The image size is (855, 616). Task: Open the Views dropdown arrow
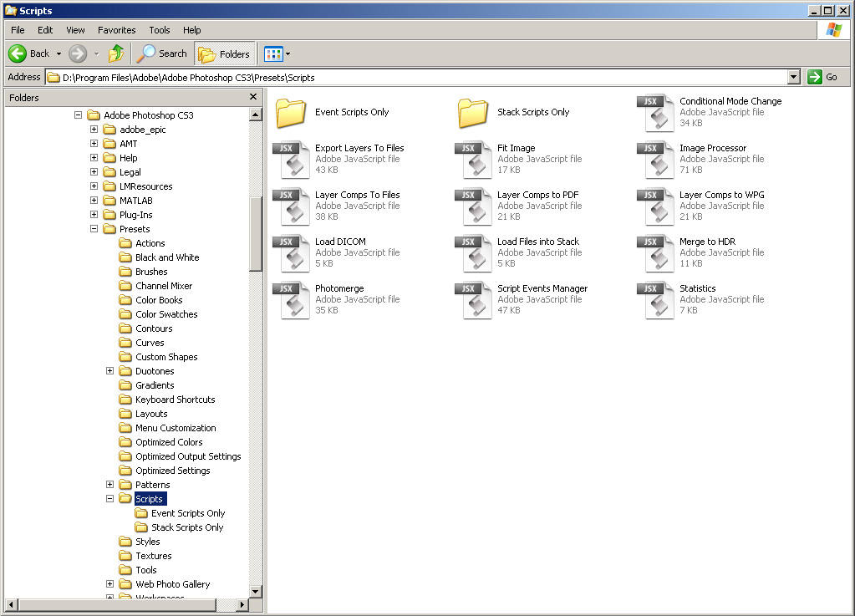click(288, 54)
